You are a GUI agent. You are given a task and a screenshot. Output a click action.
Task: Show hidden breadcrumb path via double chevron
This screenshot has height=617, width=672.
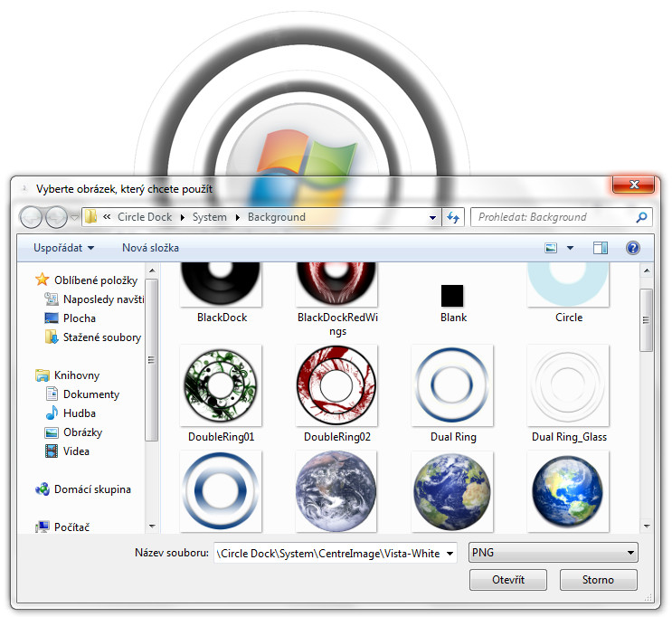(107, 217)
